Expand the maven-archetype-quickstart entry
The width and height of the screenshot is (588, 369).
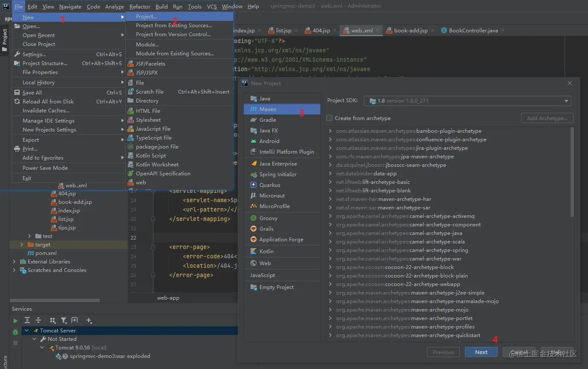coord(330,335)
